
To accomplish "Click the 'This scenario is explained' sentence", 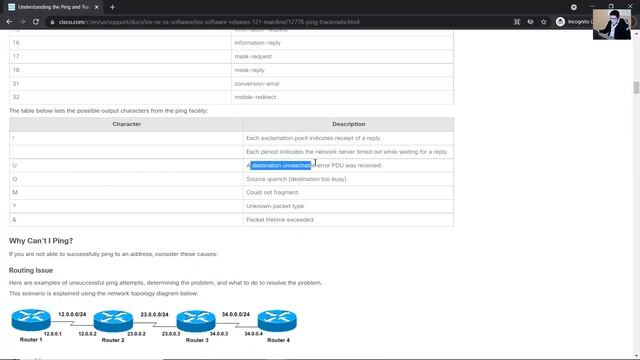I will (103, 293).
